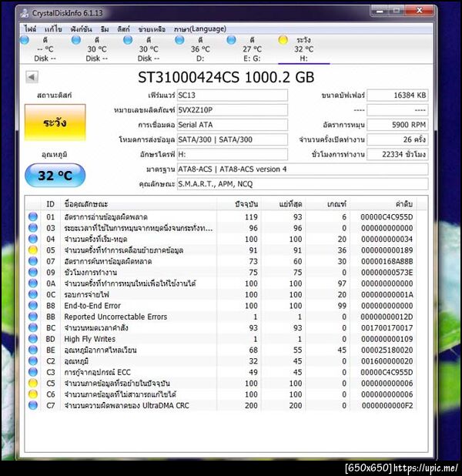Viewport: 462px width, 476px height.
Task: Click the blue status icon for attribute BE
Action: [x=33, y=350]
